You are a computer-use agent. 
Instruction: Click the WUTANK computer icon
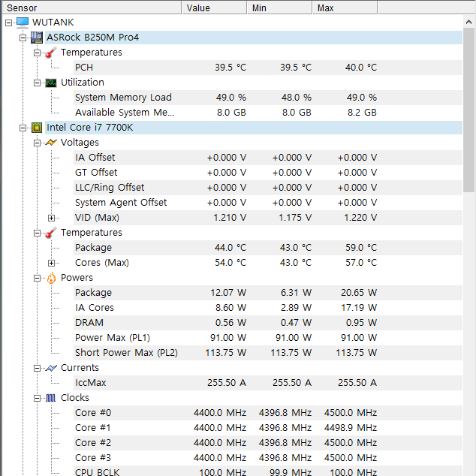(x=23, y=23)
